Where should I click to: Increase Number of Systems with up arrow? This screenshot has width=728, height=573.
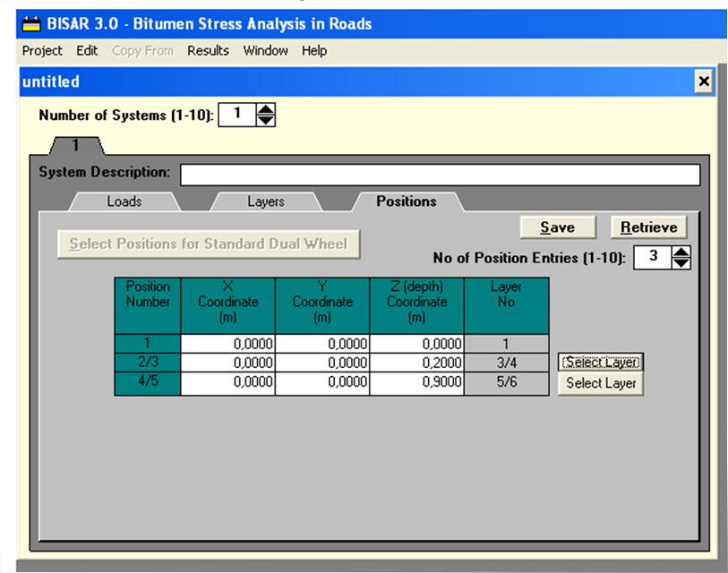266,109
